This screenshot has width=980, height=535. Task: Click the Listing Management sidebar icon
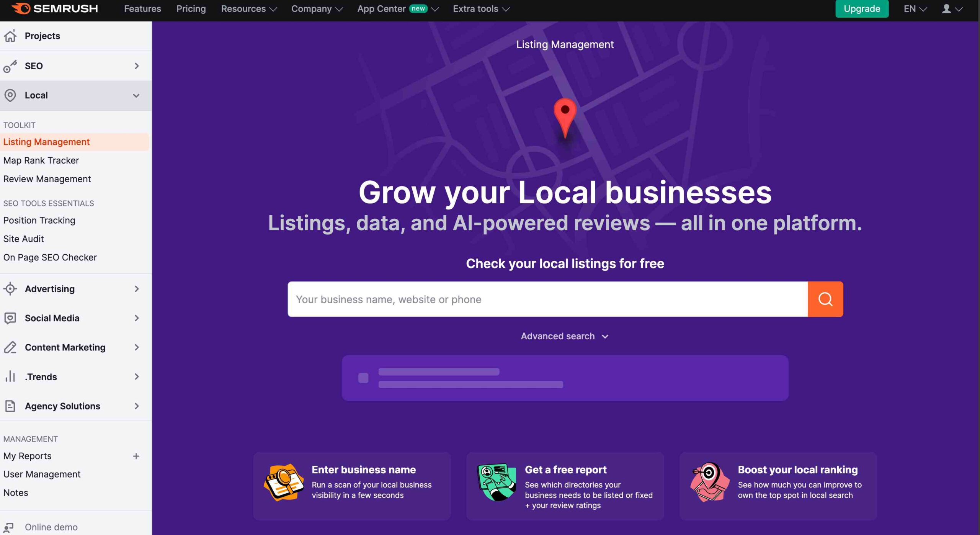(x=46, y=142)
